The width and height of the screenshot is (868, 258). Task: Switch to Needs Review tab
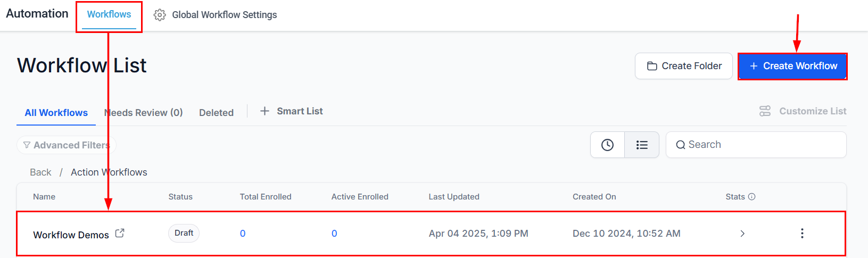(x=144, y=113)
